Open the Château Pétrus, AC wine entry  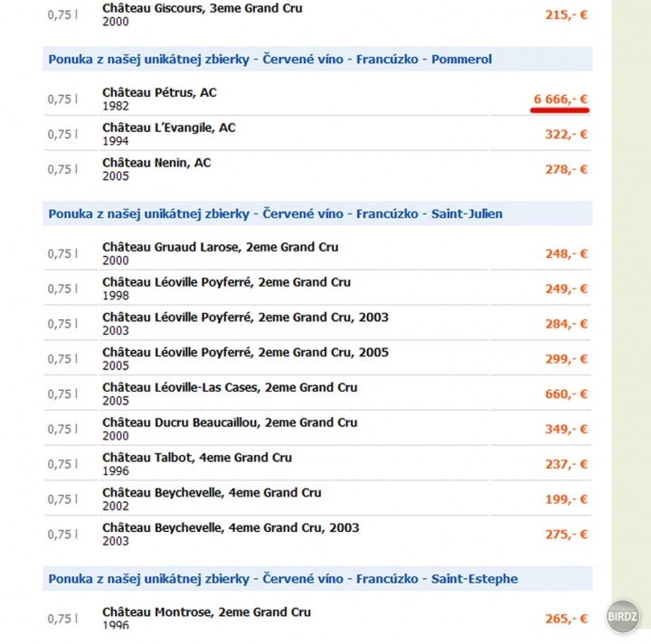point(159,92)
